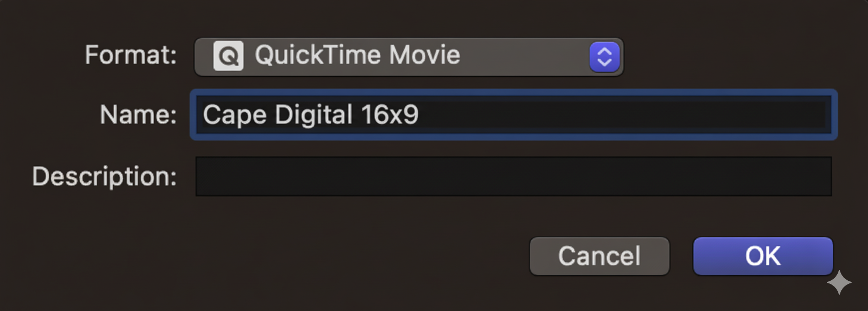Click the blue chevron arrows of Format popup
This screenshot has height=311, width=868.
click(604, 57)
